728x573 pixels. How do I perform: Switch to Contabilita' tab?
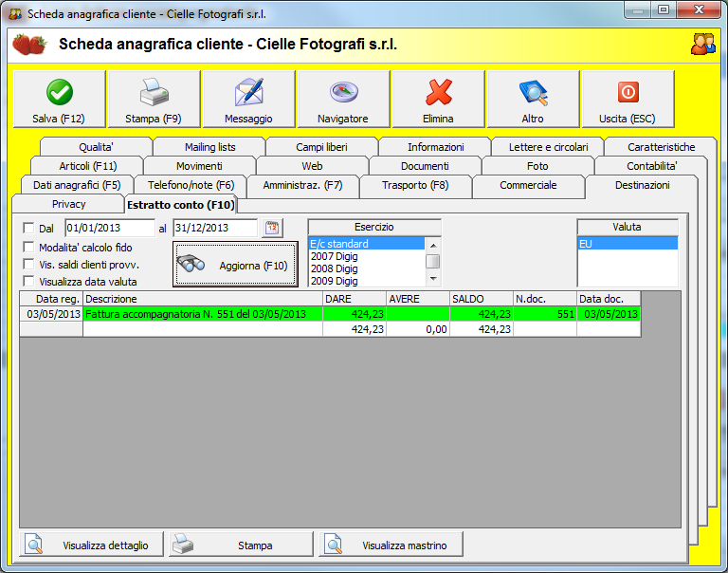651,166
